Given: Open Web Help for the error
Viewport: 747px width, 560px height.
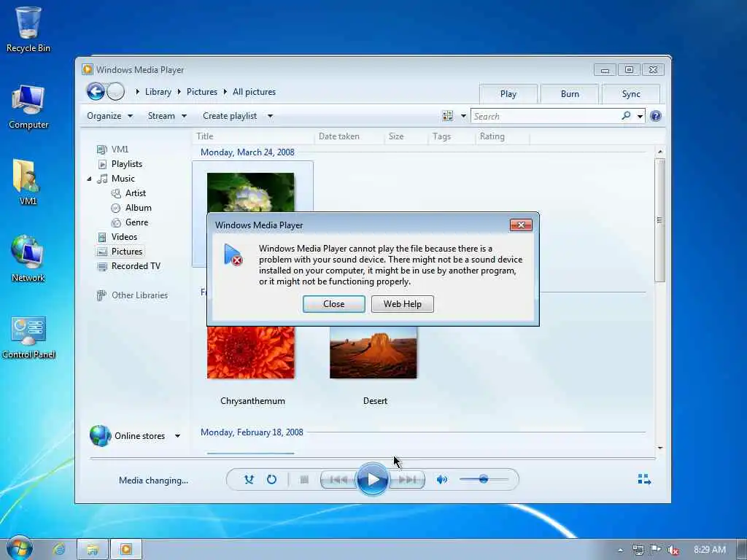Looking at the screenshot, I should pos(402,304).
